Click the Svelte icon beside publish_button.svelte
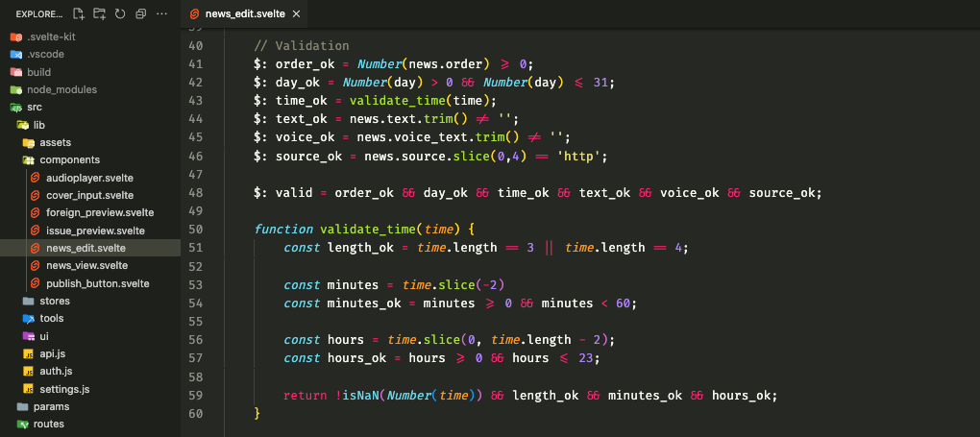 [35, 283]
